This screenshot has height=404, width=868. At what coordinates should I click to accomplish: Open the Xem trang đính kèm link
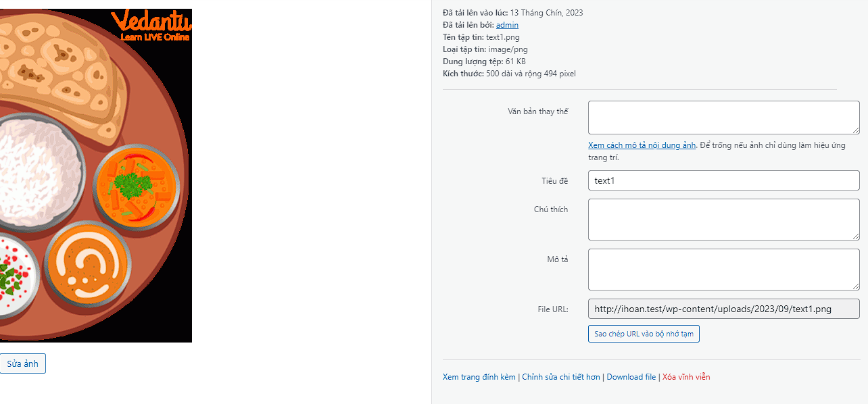pos(479,377)
